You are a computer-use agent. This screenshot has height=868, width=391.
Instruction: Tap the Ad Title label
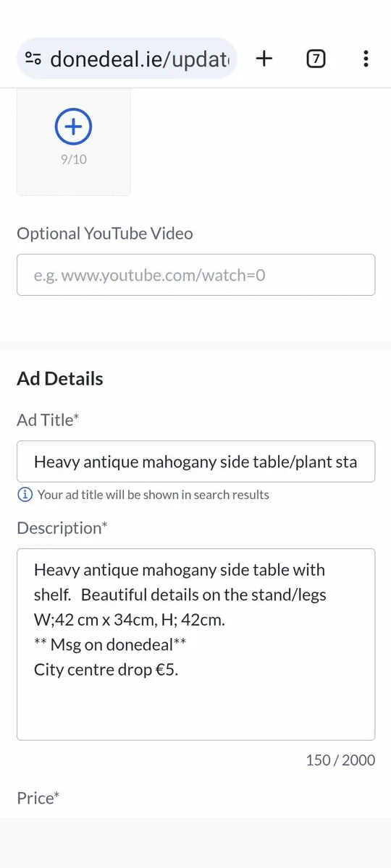click(47, 420)
